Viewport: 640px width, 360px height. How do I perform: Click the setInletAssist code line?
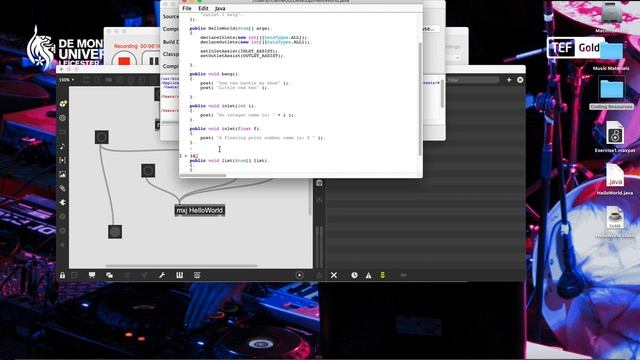(x=239, y=51)
